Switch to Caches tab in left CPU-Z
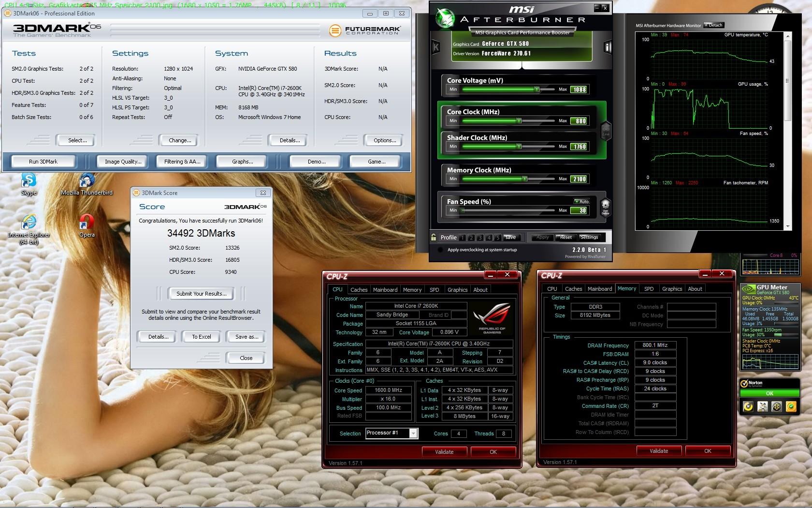Image resolution: width=812 pixels, height=508 pixels. point(359,290)
